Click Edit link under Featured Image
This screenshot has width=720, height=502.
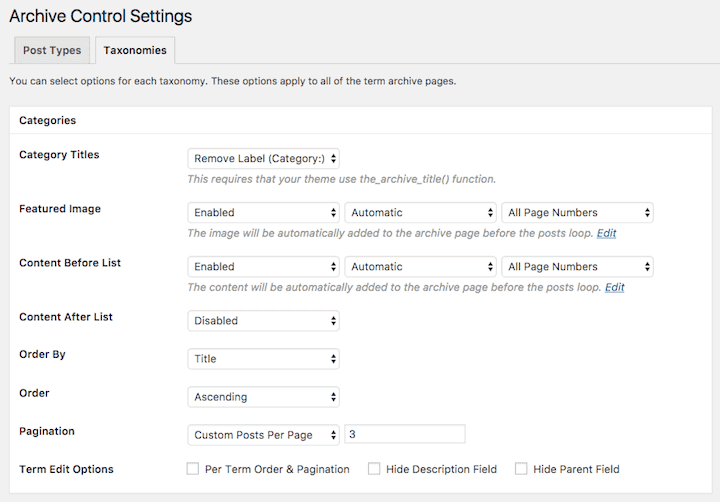(606, 233)
